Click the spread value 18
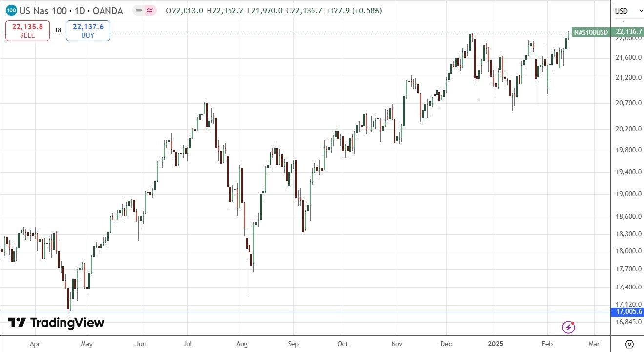The width and height of the screenshot is (644, 352). (58, 30)
